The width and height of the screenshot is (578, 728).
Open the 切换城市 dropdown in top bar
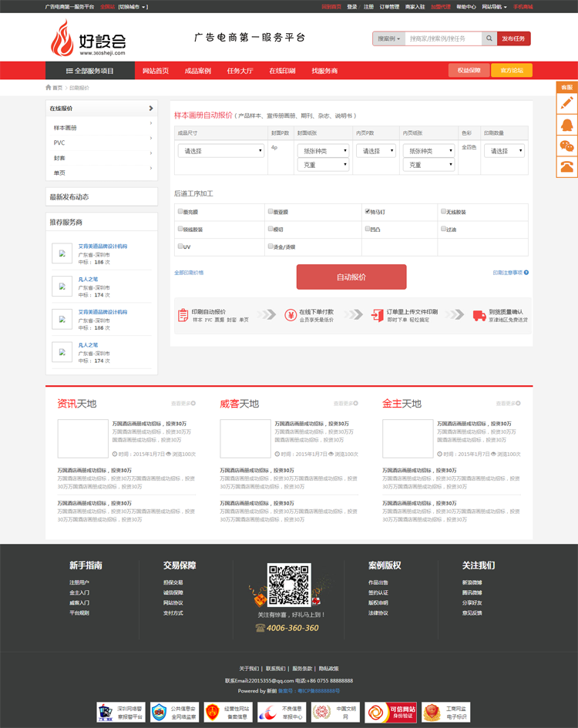pyautogui.click(x=133, y=7)
